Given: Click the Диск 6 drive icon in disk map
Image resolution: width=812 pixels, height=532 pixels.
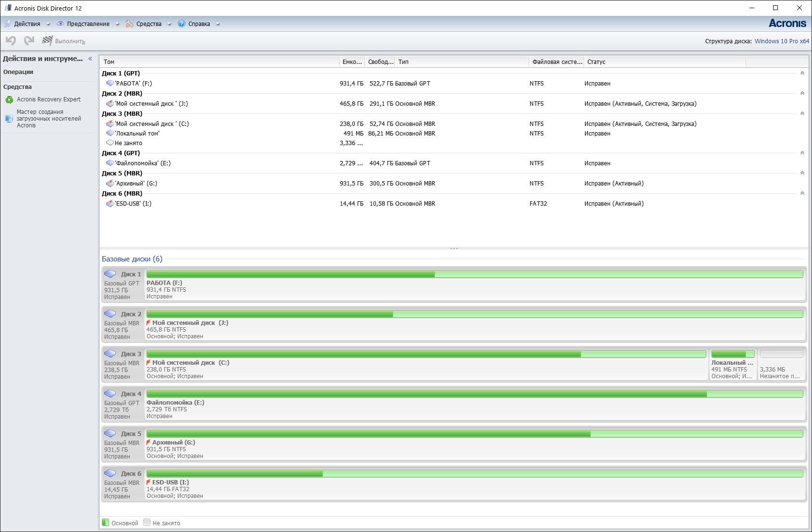Looking at the screenshot, I should click(111, 473).
